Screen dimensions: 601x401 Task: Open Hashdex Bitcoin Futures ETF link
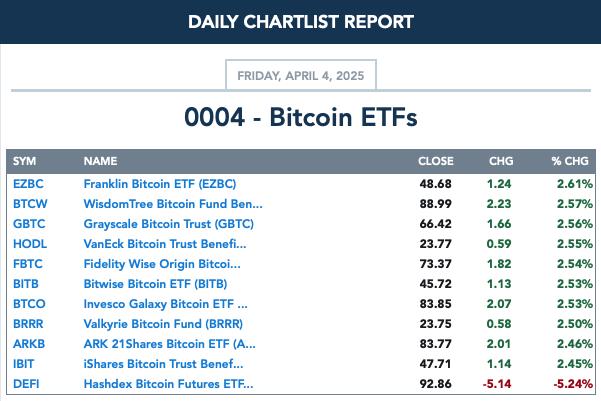click(x=168, y=384)
